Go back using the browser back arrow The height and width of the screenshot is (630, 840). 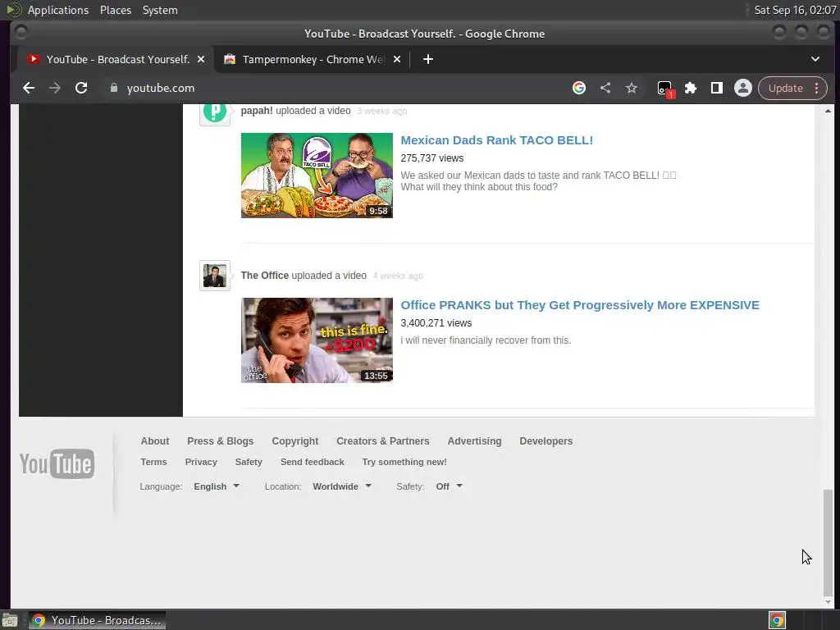click(x=29, y=88)
